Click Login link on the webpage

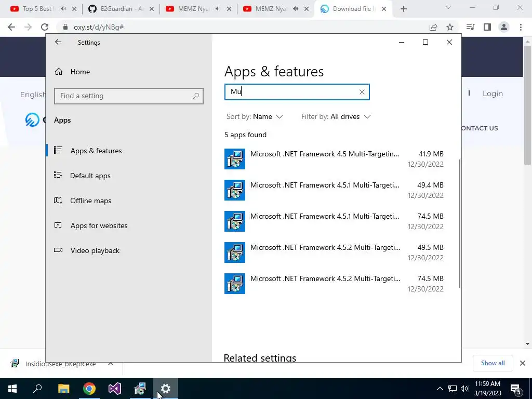[x=493, y=94]
